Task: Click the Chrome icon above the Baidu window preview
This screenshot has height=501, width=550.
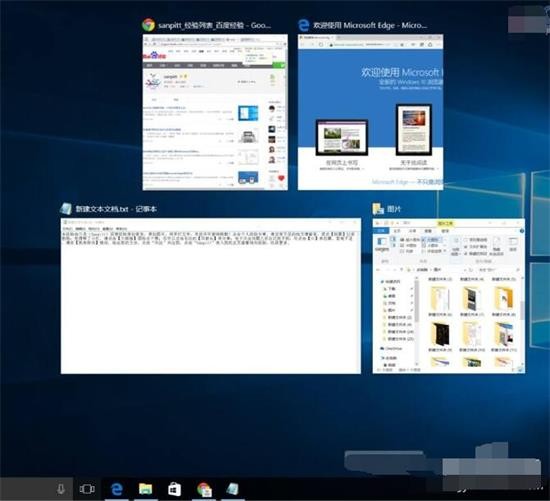Action: coord(148,25)
